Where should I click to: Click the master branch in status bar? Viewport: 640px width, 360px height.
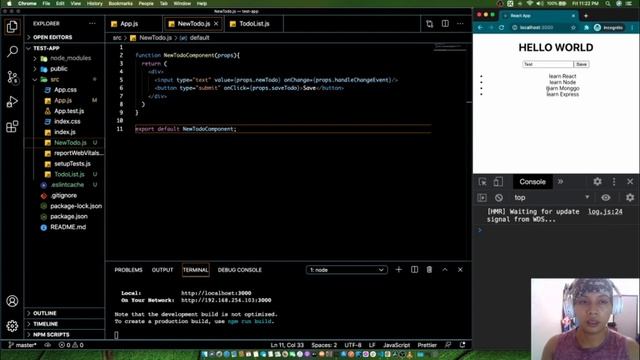tap(22, 345)
